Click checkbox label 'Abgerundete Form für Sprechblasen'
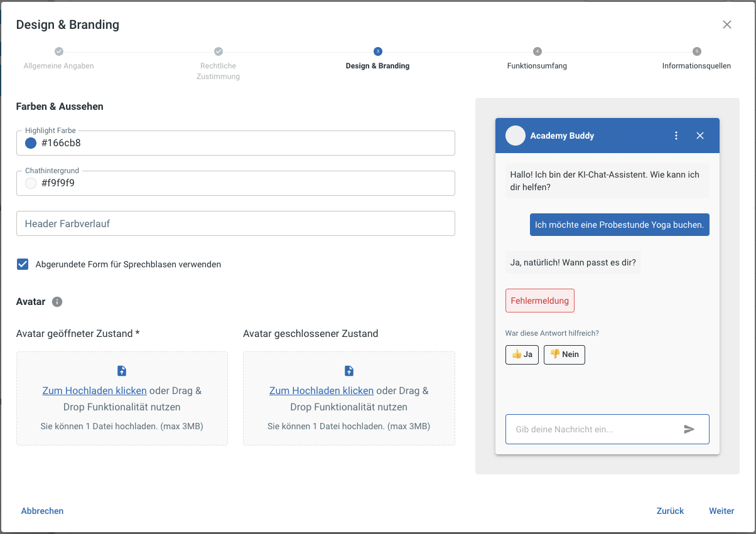The width and height of the screenshot is (756, 534). point(128,264)
